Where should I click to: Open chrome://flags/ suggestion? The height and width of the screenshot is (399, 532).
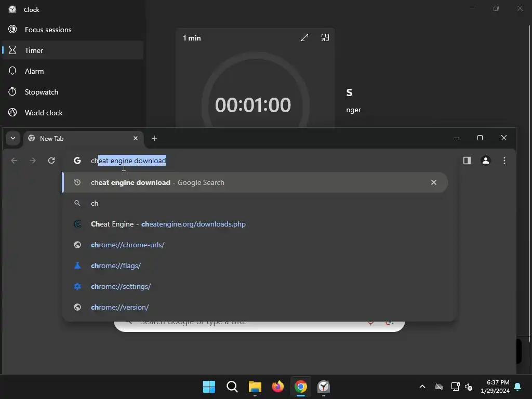pyautogui.click(x=255, y=265)
